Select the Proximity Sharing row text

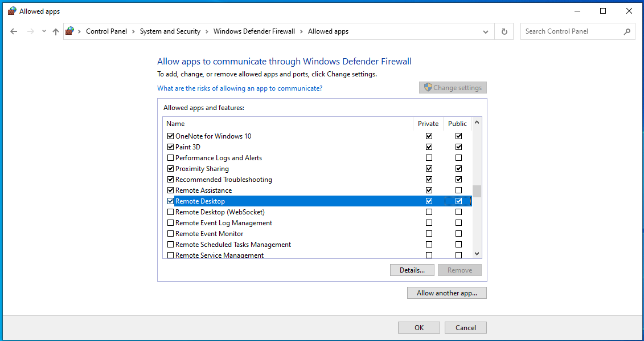[202, 169]
